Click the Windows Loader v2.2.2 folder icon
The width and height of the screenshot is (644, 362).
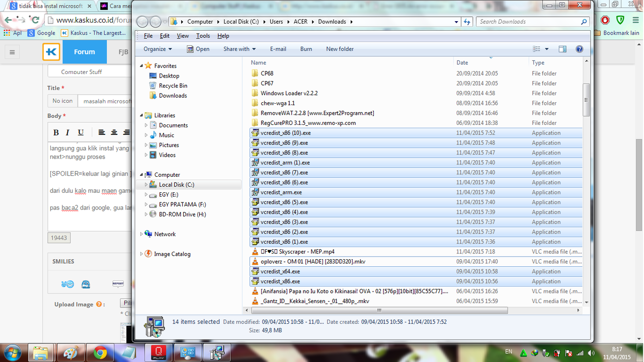[255, 93]
